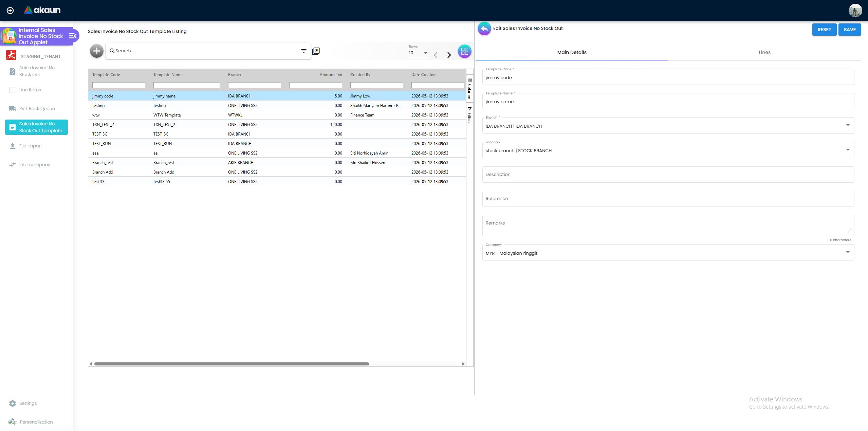The image size is (868, 431).
Task: Click the Branch column filter box
Action: point(255,85)
